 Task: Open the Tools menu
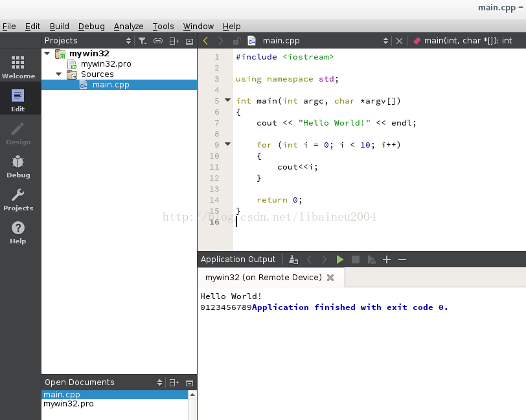163,26
